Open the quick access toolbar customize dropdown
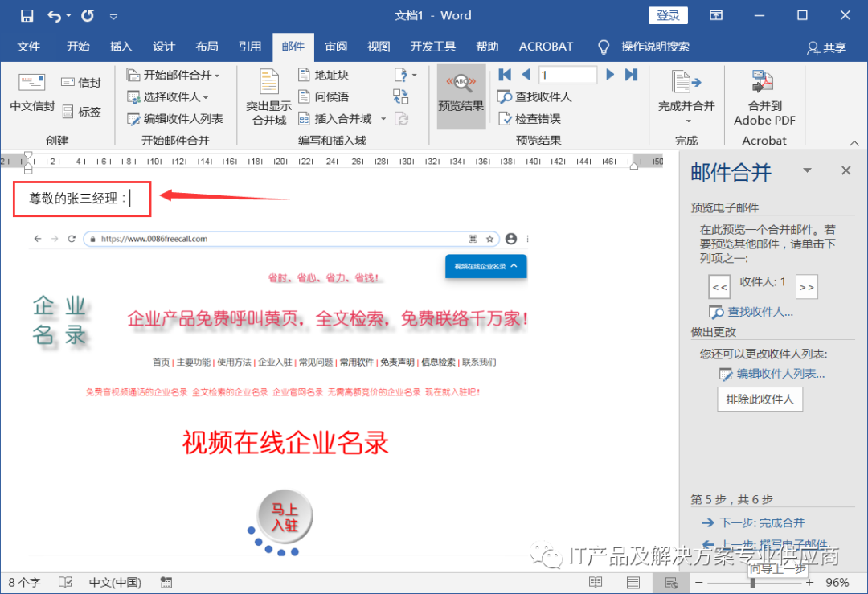This screenshot has height=594, width=868. 113,17
